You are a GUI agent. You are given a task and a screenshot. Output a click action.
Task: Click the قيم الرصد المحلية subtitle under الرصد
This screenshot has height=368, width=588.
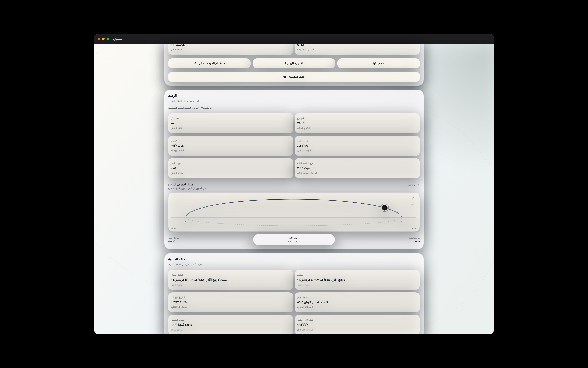(x=184, y=101)
